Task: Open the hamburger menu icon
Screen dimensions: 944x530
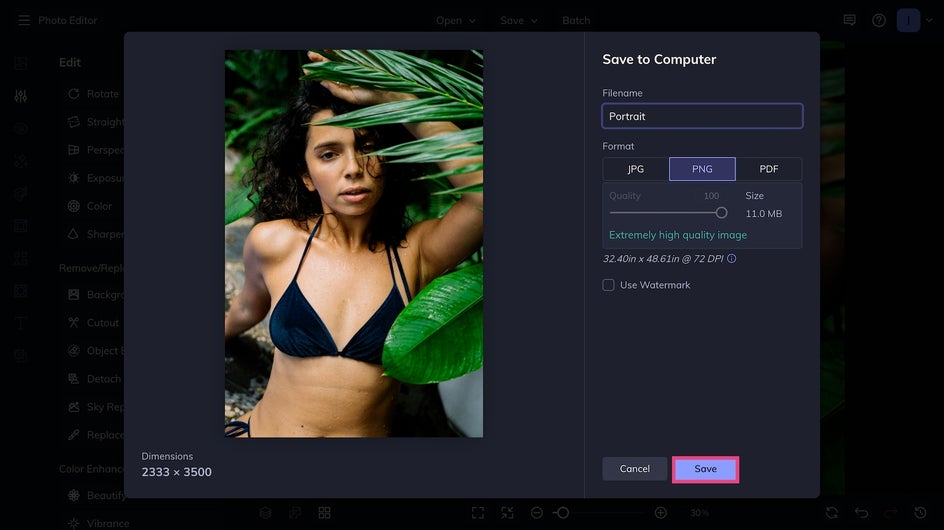Action: [24, 20]
